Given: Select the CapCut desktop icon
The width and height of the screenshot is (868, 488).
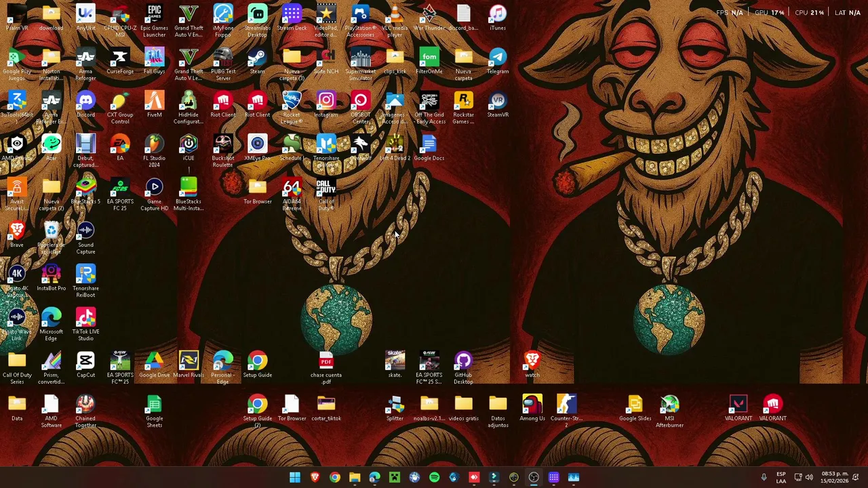Looking at the screenshot, I should pyautogui.click(x=85, y=365).
